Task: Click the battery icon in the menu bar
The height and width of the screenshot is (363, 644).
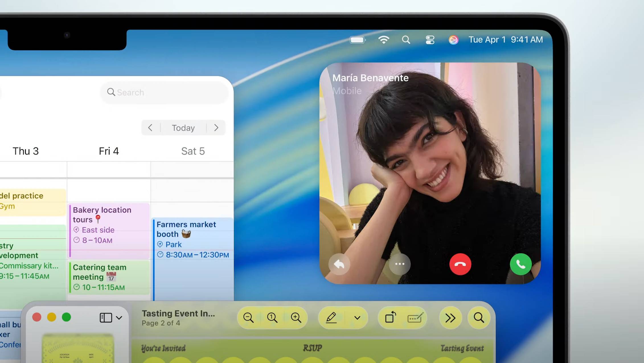Action: click(x=358, y=40)
